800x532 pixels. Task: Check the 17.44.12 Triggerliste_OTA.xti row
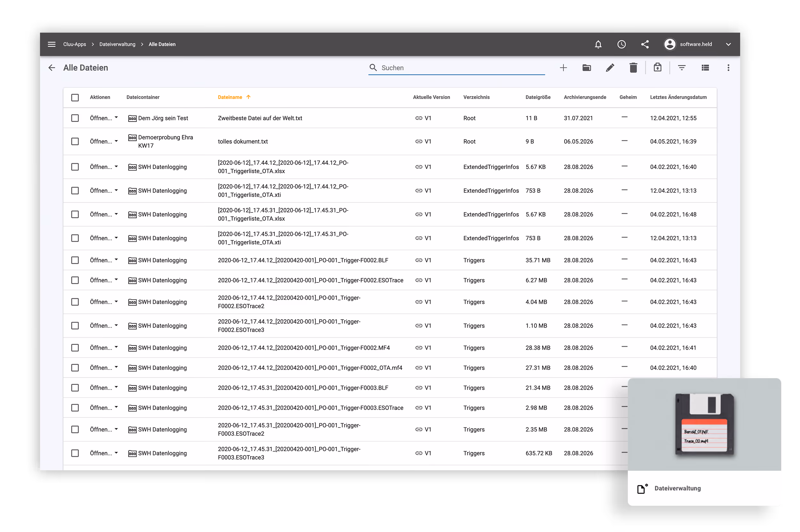click(75, 191)
